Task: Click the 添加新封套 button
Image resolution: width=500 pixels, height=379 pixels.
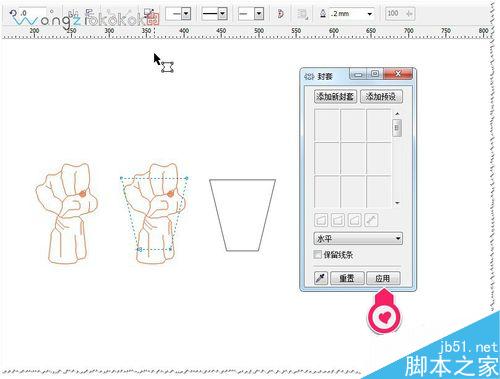Action: 335,97
